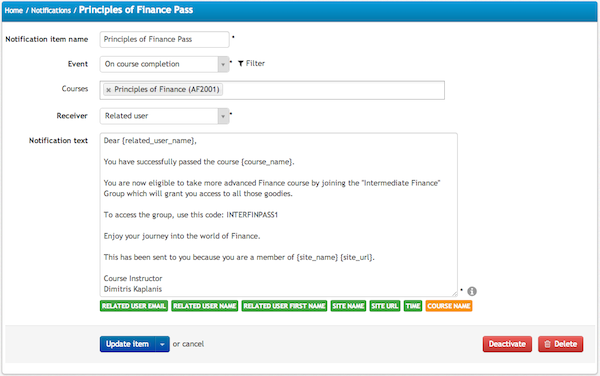600x376 pixels.
Task: Click the Notification item name field
Action: coord(165,39)
